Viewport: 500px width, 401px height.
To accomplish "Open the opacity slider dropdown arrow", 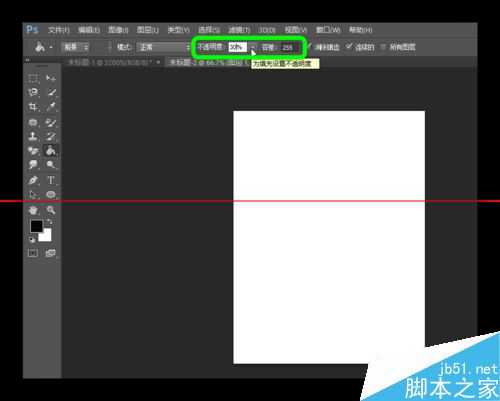I will (253, 47).
